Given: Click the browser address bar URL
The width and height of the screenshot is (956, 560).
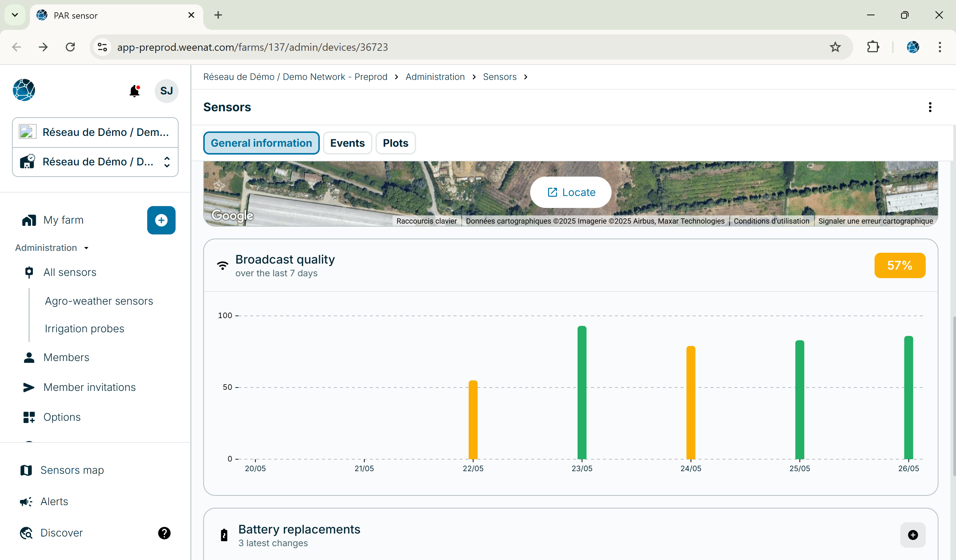Looking at the screenshot, I should [x=252, y=47].
